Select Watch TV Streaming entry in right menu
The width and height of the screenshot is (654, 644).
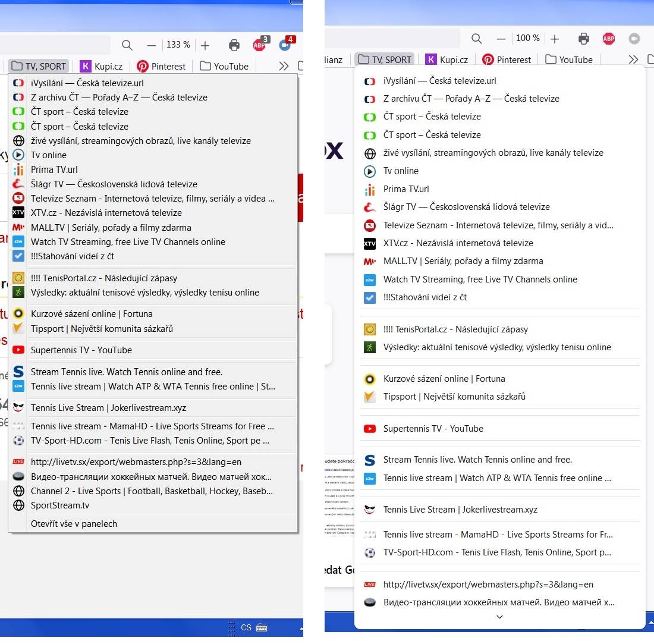click(x=499, y=279)
